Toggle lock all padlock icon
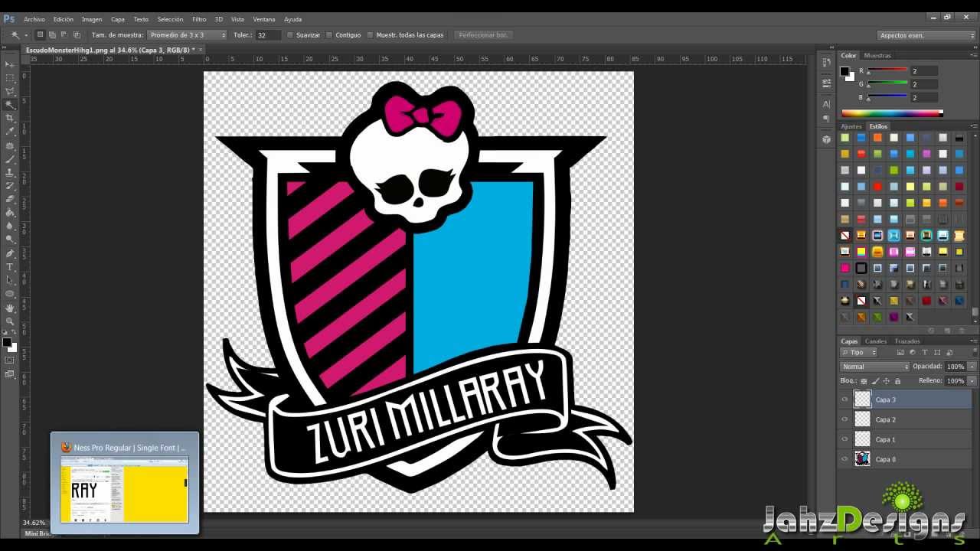 (897, 381)
